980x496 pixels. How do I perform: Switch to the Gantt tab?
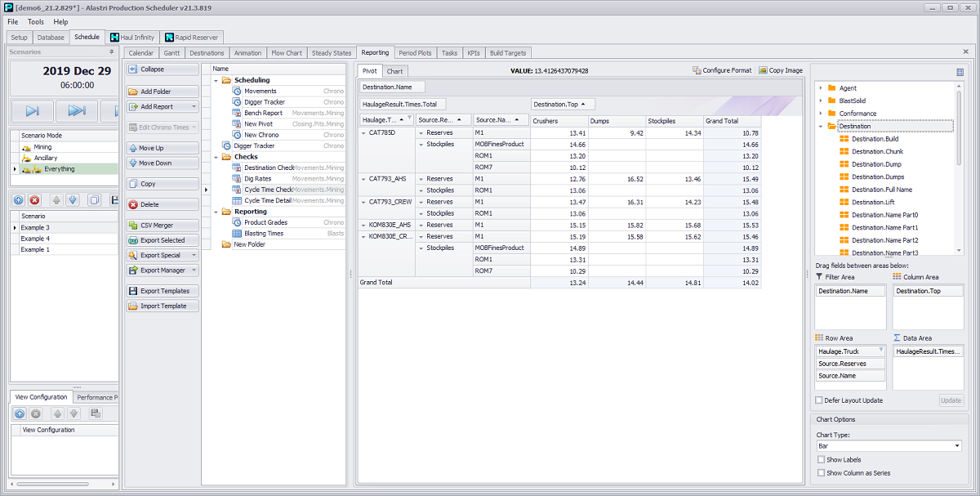pos(171,53)
